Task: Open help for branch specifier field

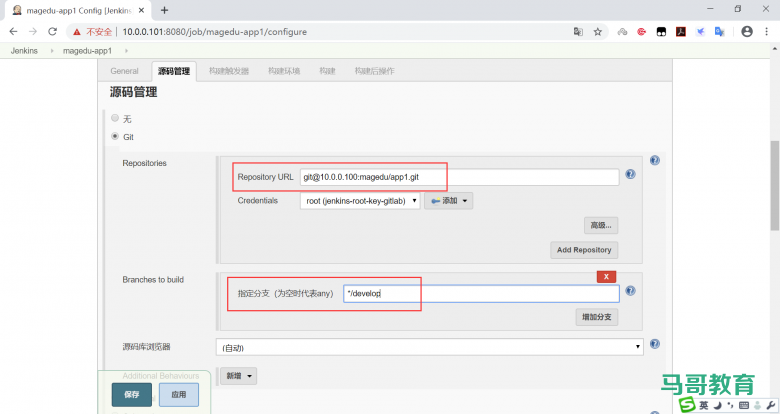Action: point(630,291)
